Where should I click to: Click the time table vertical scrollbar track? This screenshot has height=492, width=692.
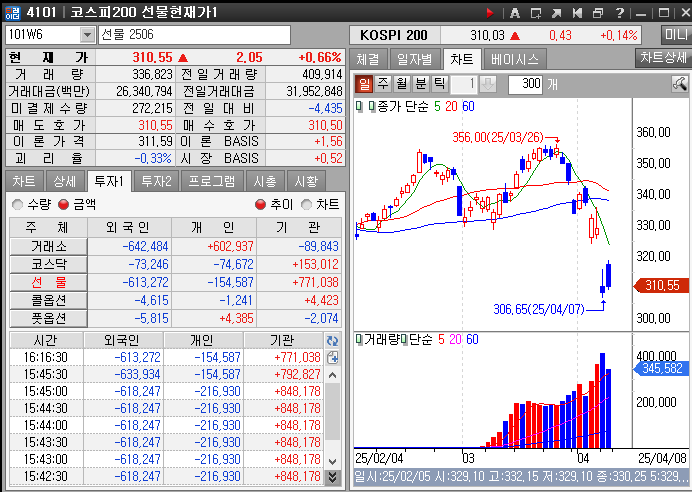[x=333, y=417]
